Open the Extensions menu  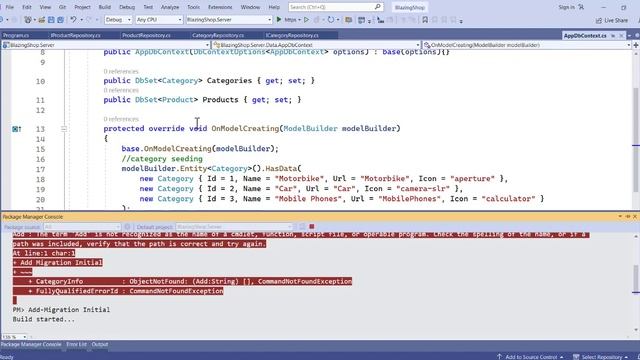click(220, 7)
